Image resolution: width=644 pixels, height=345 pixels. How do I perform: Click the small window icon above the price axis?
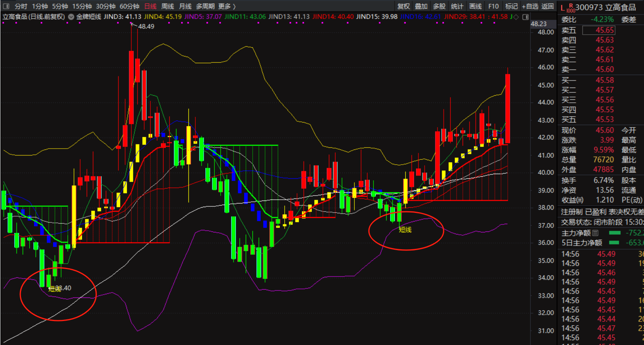525,17
